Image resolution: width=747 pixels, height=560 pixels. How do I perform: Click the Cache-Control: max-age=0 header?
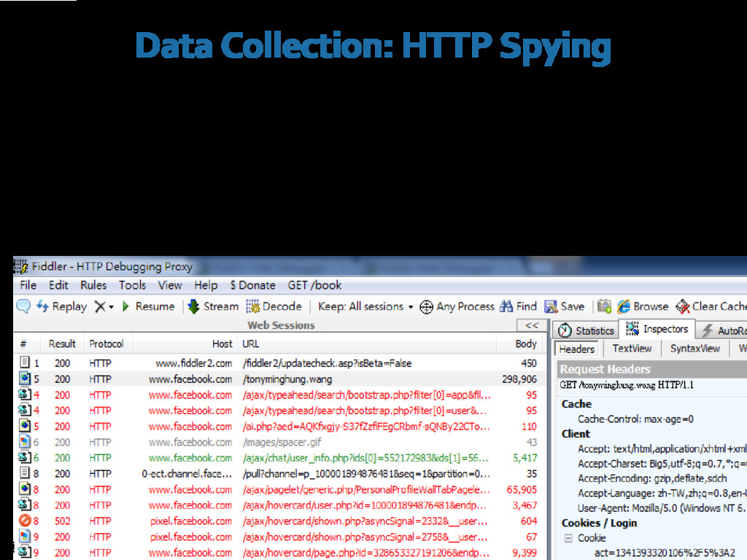(635, 419)
